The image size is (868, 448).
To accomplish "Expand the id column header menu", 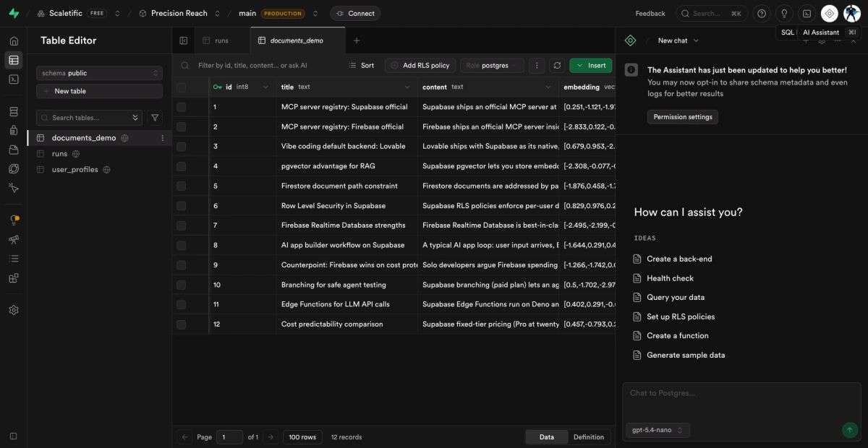I will point(265,87).
